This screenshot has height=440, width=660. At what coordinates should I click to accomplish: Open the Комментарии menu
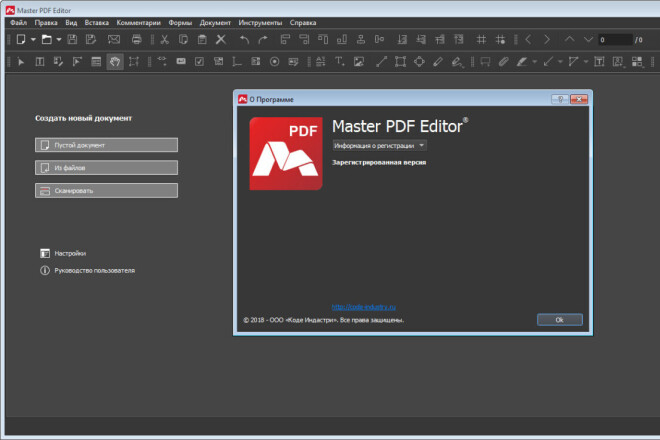tap(138, 23)
